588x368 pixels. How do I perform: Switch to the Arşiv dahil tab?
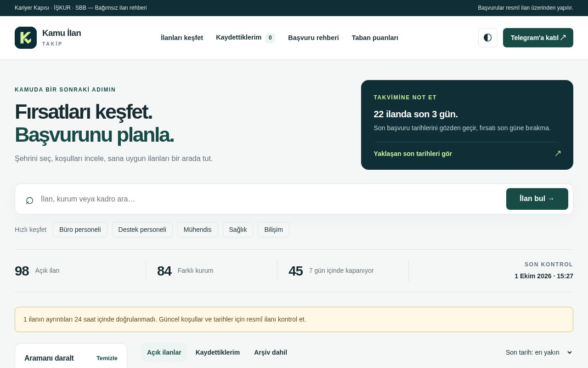pos(271,352)
